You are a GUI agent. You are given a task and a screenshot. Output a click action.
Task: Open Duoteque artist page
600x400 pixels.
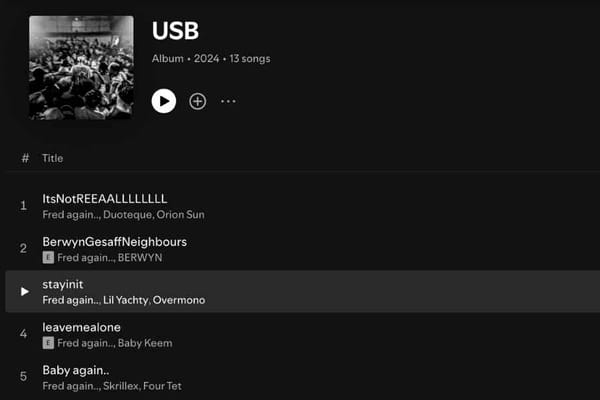point(127,214)
